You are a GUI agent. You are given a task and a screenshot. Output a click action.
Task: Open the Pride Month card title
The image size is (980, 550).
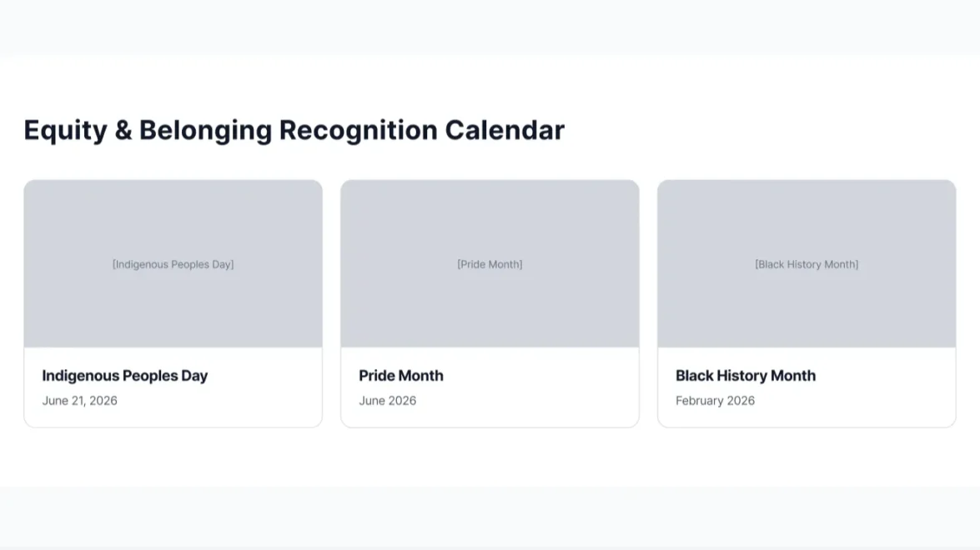(x=401, y=376)
